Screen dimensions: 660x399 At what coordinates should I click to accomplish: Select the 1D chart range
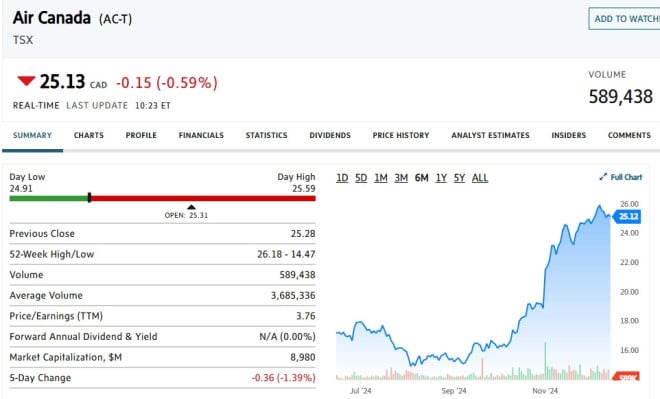point(342,178)
